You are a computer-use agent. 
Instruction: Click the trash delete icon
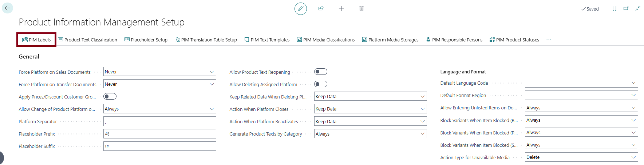point(361,8)
